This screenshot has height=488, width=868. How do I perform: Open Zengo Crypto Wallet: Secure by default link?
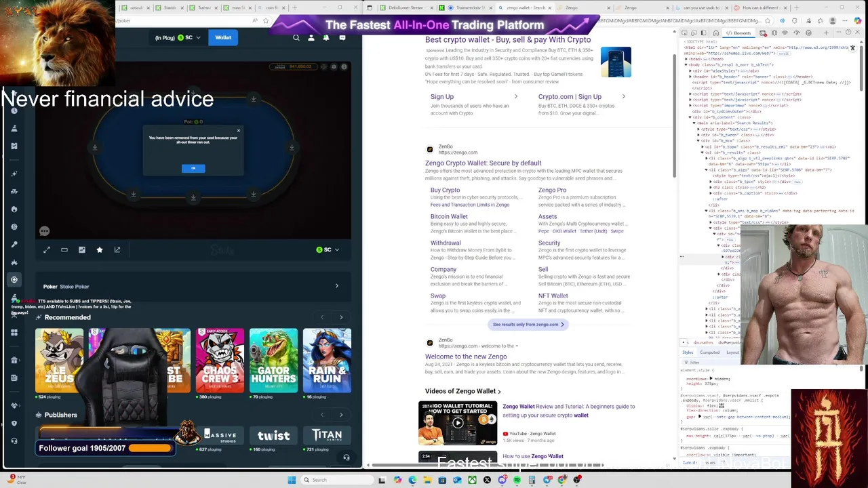pyautogui.click(x=483, y=163)
